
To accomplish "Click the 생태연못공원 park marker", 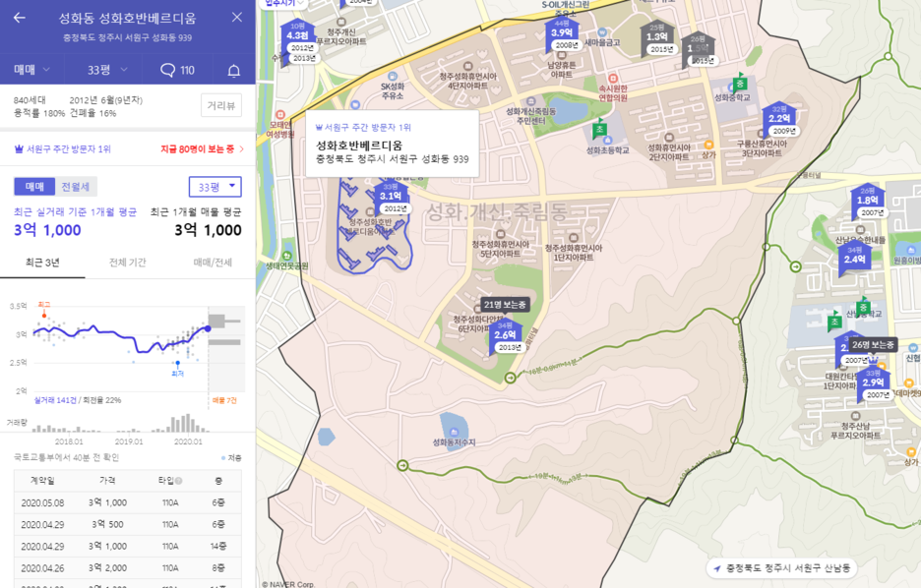I will click(x=286, y=256).
